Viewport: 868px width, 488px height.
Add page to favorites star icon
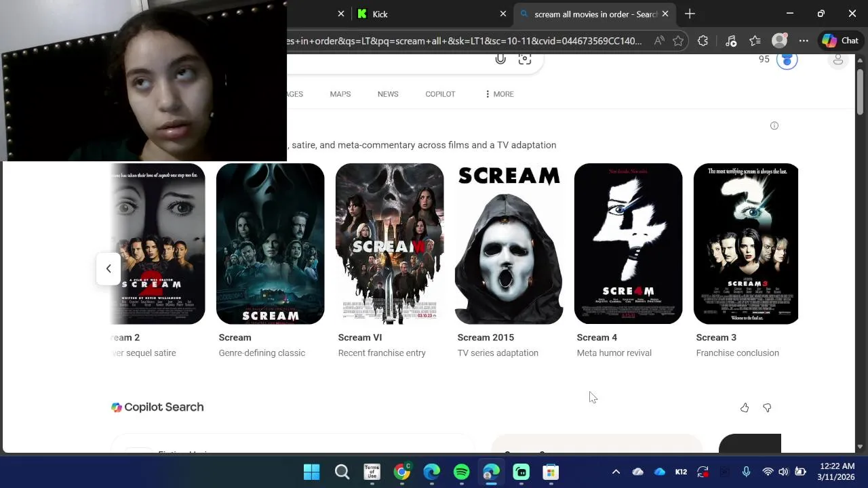(x=678, y=41)
